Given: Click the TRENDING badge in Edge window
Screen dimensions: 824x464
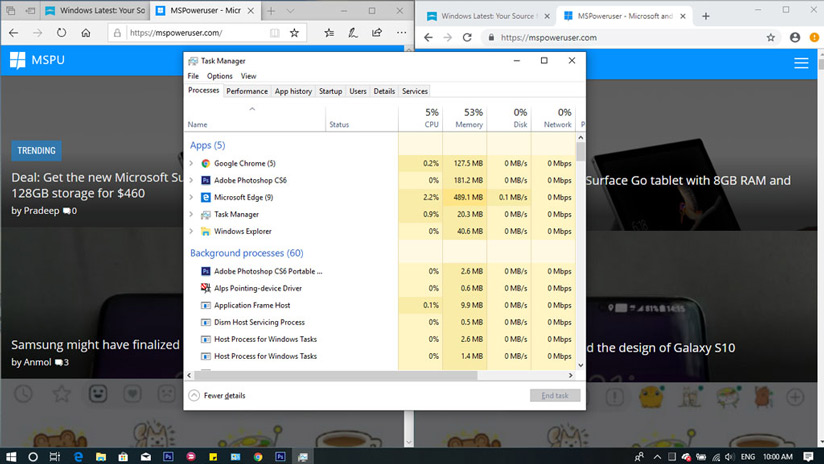Looking at the screenshot, I should [36, 151].
